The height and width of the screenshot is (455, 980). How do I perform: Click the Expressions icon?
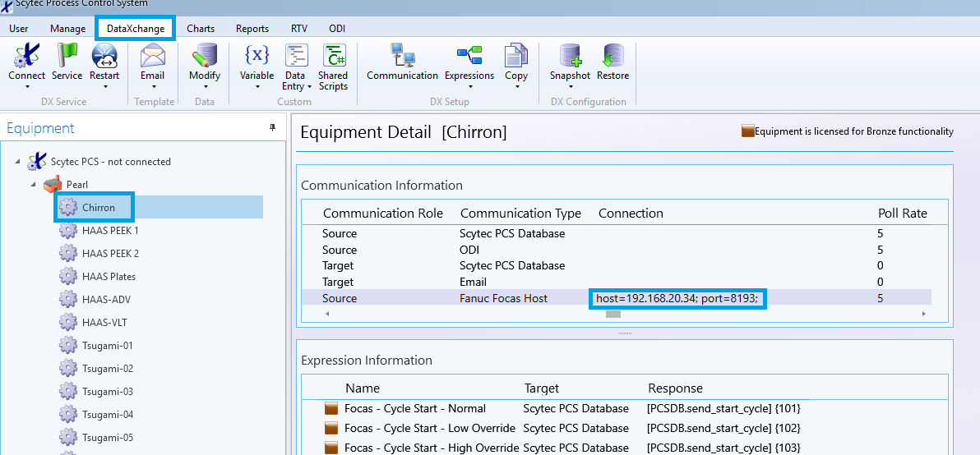point(469,56)
